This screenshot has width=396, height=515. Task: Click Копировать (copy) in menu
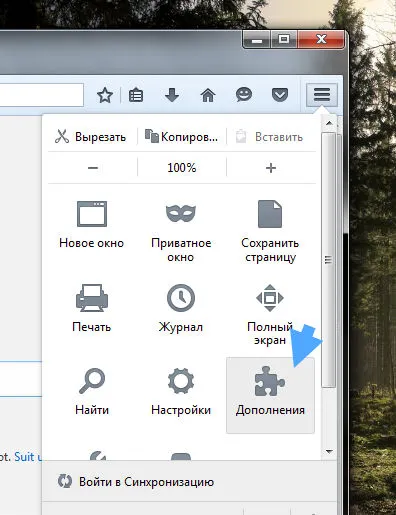click(182, 137)
